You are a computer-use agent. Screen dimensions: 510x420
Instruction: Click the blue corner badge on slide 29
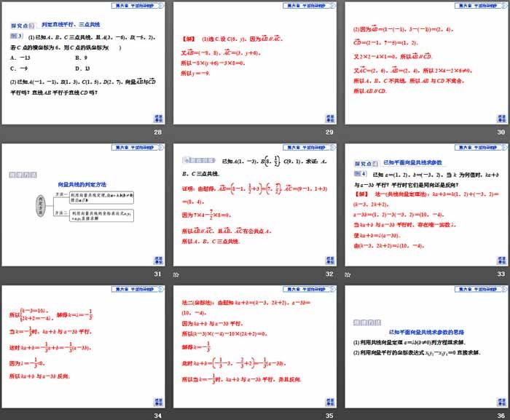click(x=330, y=119)
